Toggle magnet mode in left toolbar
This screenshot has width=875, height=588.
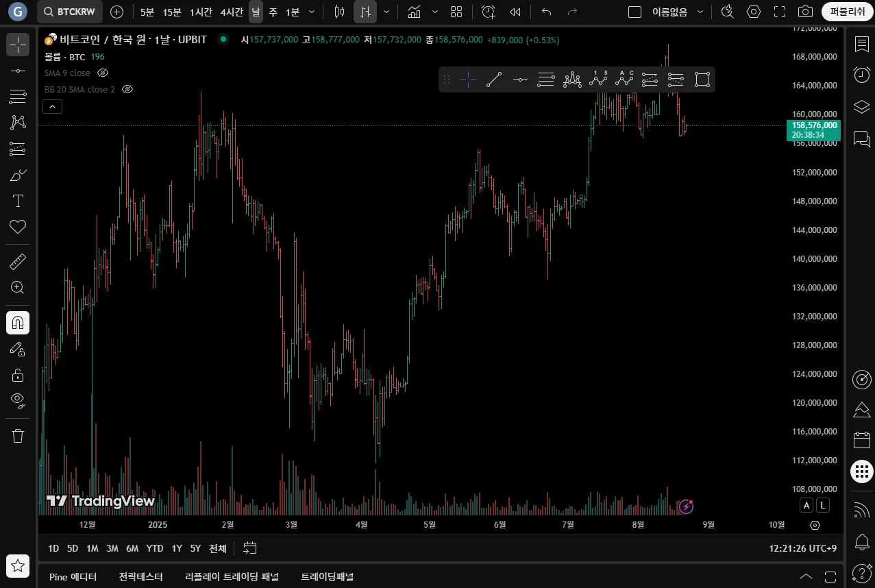pyautogui.click(x=18, y=323)
